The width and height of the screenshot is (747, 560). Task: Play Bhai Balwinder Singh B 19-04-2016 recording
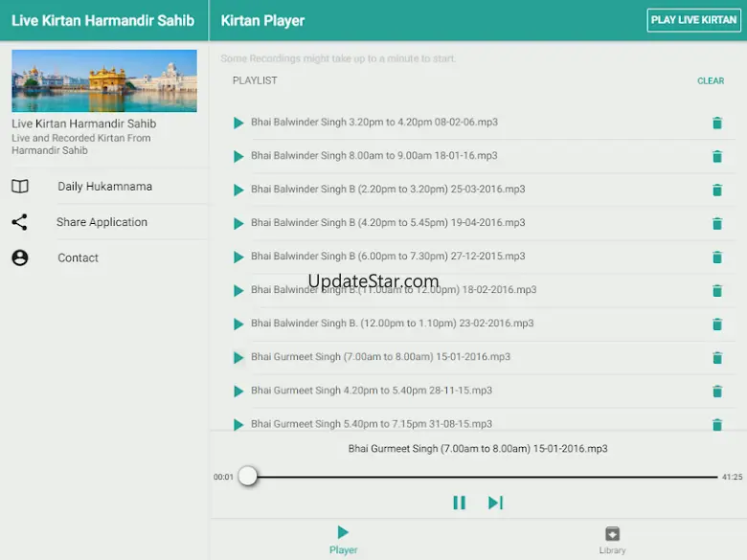click(x=238, y=223)
